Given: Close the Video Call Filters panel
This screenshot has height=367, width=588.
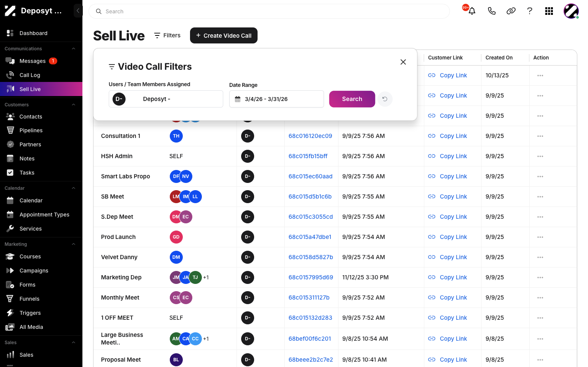Looking at the screenshot, I should pos(403,62).
